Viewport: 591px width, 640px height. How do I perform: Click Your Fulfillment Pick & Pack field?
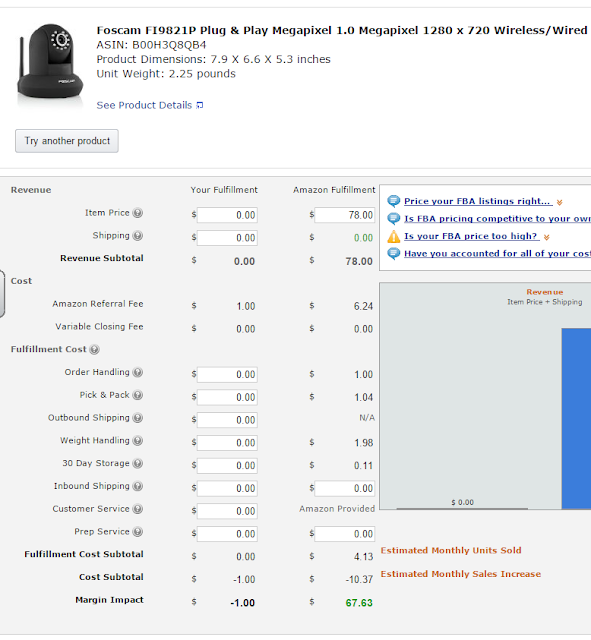click(x=227, y=398)
